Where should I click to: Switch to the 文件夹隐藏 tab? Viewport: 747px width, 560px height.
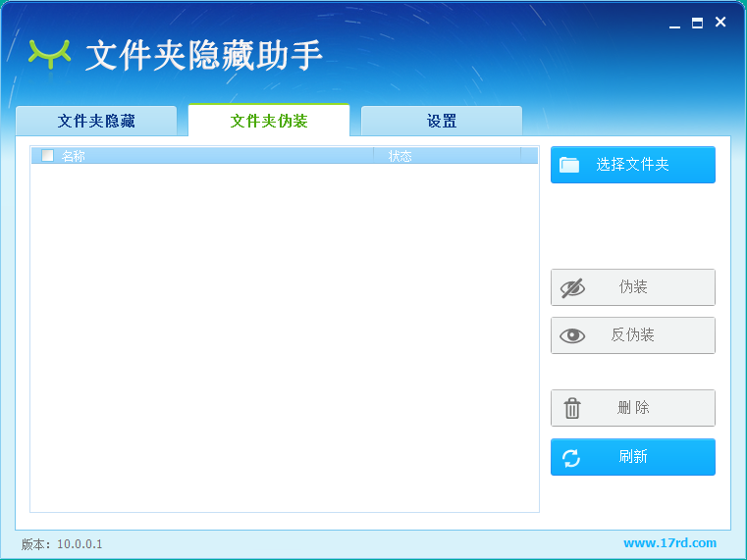tap(96, 122)
